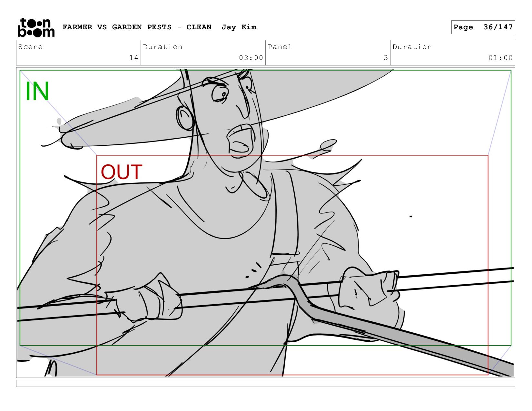Select the scene number '14'

[x=134, y=58]
